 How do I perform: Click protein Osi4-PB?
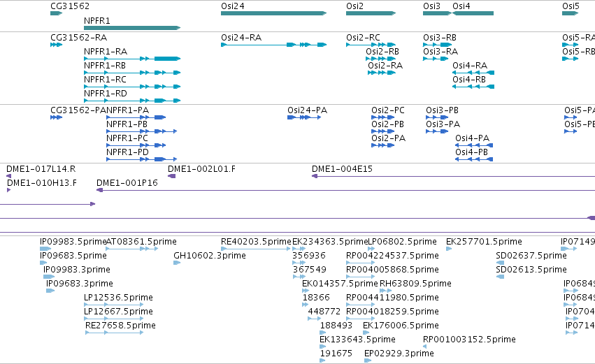(472, 152)
